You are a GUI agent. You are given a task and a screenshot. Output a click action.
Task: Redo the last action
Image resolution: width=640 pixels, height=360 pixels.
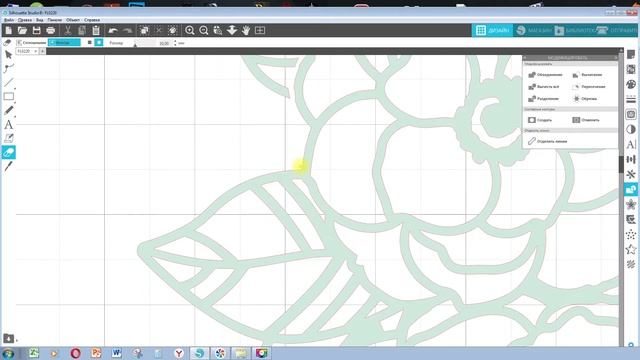coord(127,30)
